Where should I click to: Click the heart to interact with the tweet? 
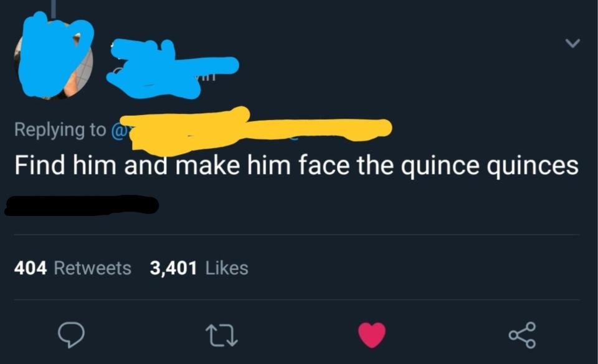371,334
